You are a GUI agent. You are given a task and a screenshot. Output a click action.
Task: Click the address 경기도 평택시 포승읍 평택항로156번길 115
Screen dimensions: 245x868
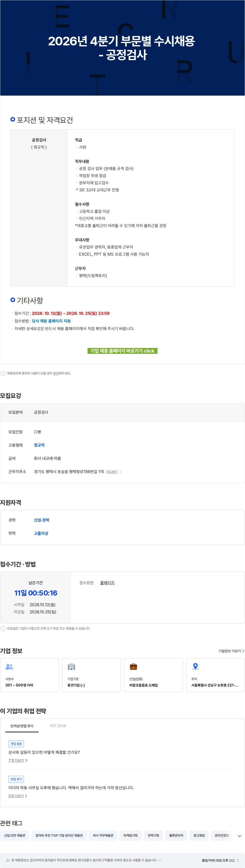click(x=69, y=472)
